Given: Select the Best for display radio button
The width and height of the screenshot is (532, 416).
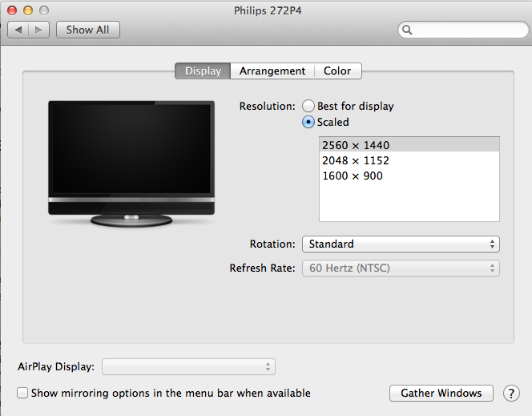Looking at the screenshot, I should pos(308,106).
